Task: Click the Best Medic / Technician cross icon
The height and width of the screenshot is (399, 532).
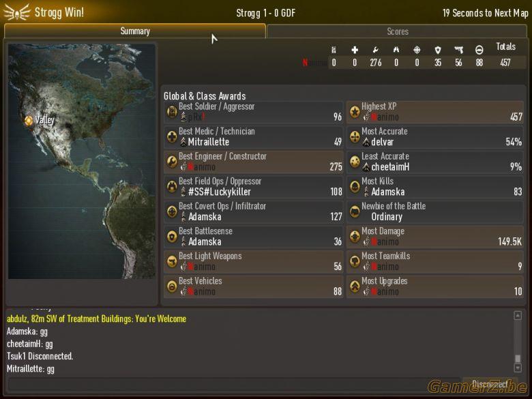Action: 172,136
